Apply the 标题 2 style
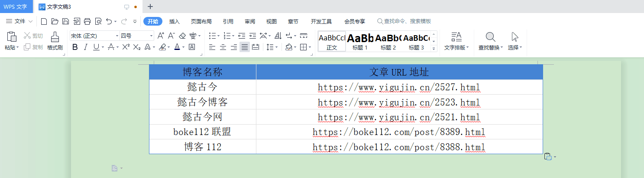The height and width of the screenshot is (178, 644). point(388,42)
